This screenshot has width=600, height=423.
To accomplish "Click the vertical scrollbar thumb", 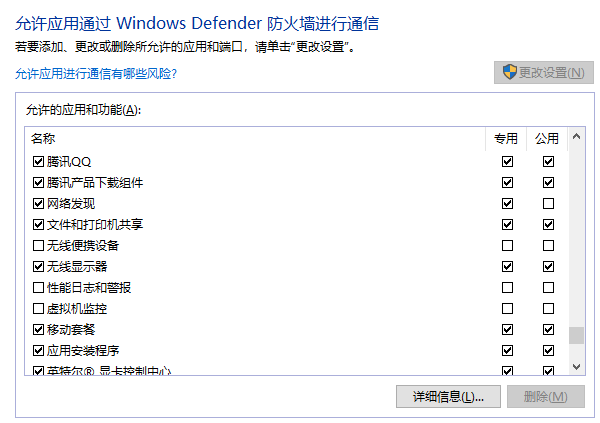I will (576, 335).
